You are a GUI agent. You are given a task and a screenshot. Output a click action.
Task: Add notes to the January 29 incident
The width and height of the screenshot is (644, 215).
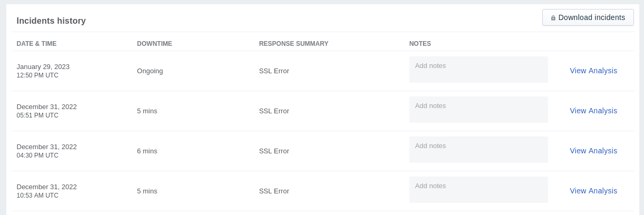pos(478,70)
